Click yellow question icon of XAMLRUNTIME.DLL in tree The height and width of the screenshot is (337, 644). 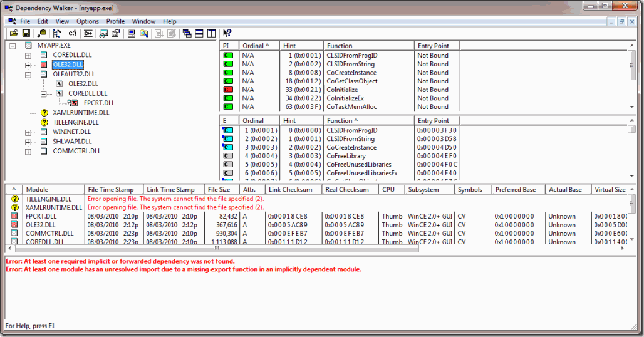click(x=44, y=113)
